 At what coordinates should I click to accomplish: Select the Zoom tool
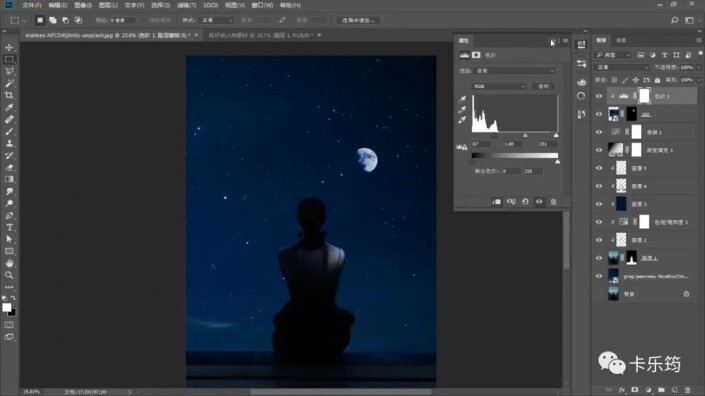coord(9,275)
